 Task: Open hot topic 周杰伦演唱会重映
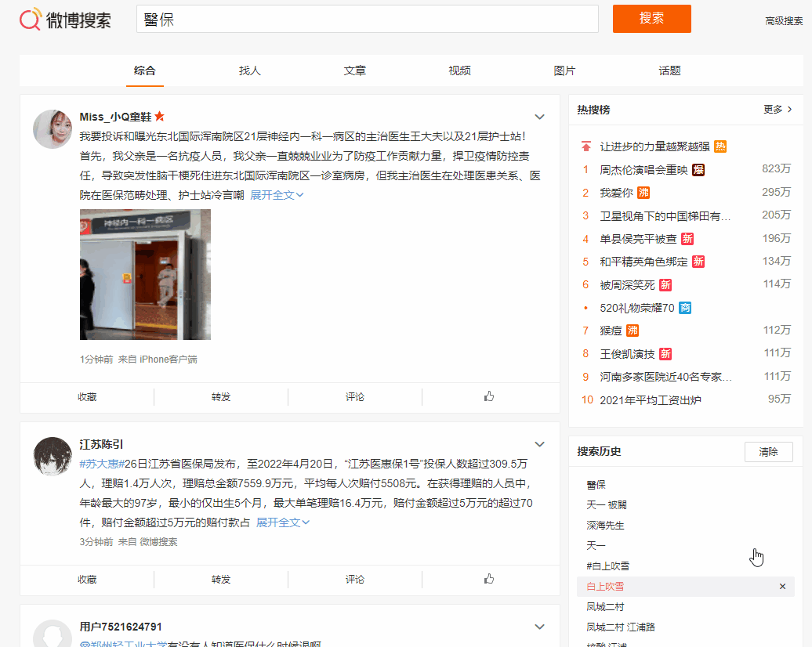(643, 170)
